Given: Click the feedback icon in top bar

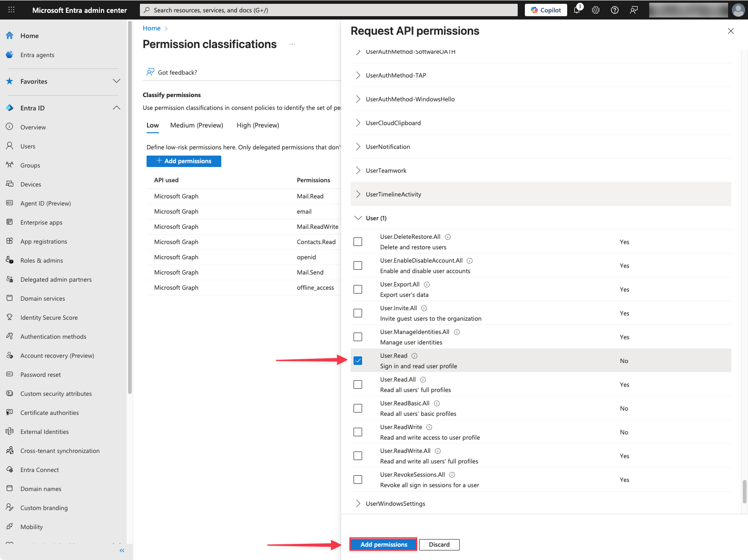Looking at the screenshot, I should tap(634, 10).
